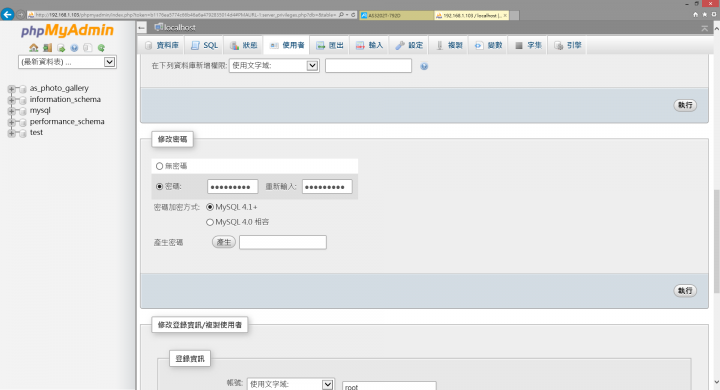720x390 pixels.
Task: Open the as_photo_gallery database link
Action: [x=59, y=88]
